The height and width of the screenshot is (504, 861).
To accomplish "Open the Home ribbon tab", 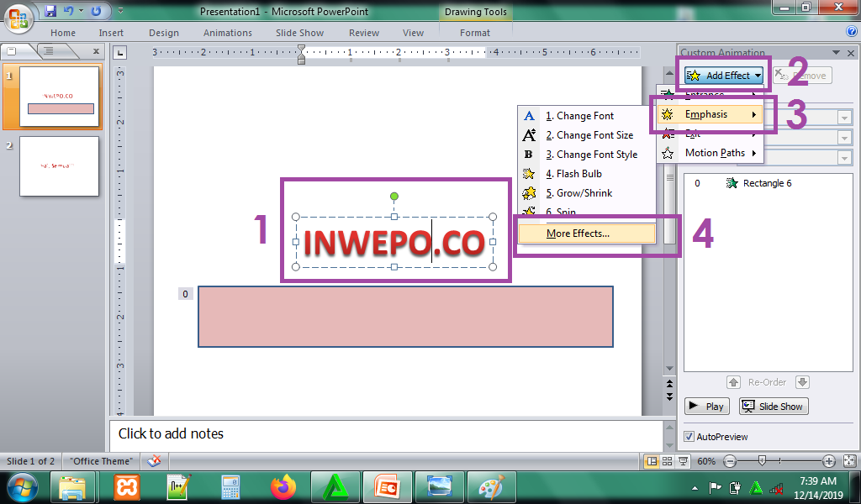I will pos(63,33).
